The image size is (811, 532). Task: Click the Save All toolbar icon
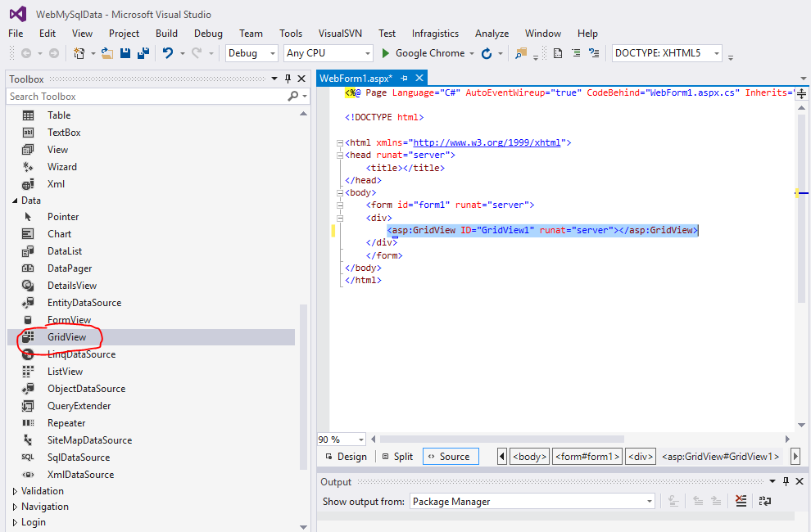tap(143, 53)
